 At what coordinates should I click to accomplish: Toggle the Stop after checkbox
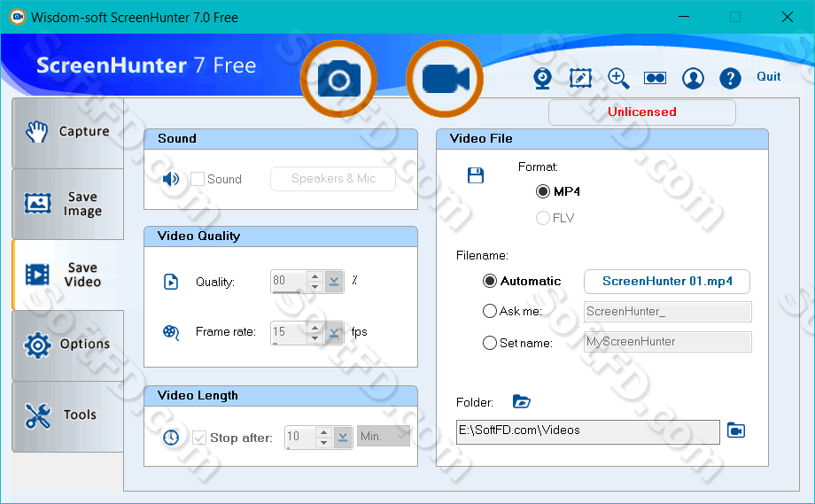coord(199,438)
